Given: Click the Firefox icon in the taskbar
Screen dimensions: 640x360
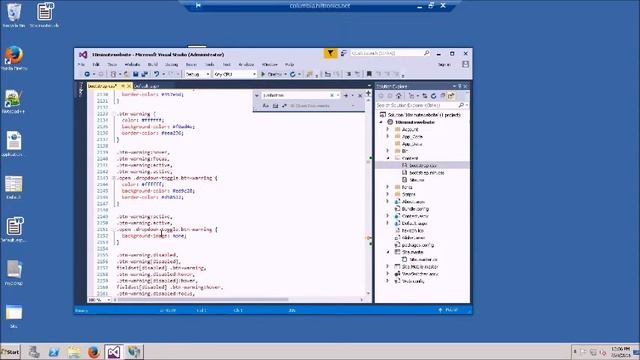Looking at the screenshot, I should 93,352.
